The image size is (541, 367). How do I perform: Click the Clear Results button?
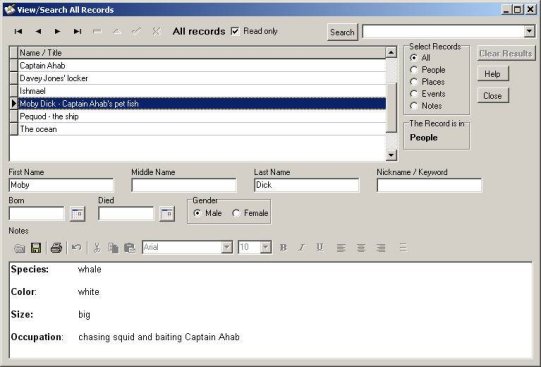pyautogui.click(x=506, y=53)
